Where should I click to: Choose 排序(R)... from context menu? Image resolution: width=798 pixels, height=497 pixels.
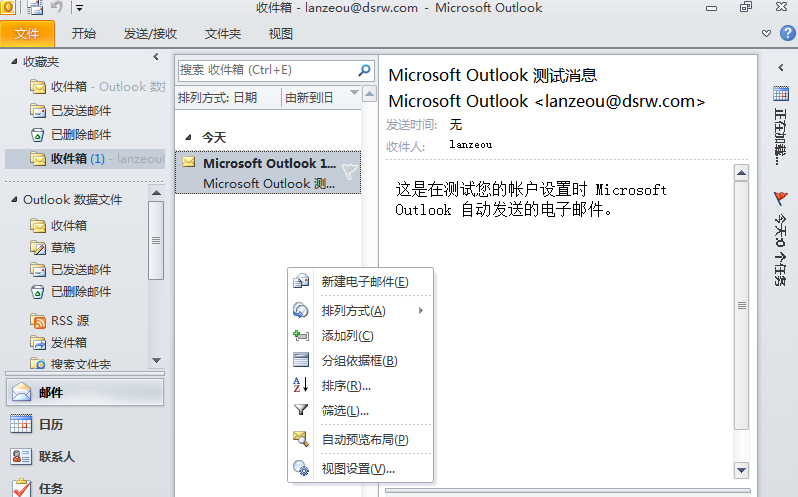(x=360, y=385)
